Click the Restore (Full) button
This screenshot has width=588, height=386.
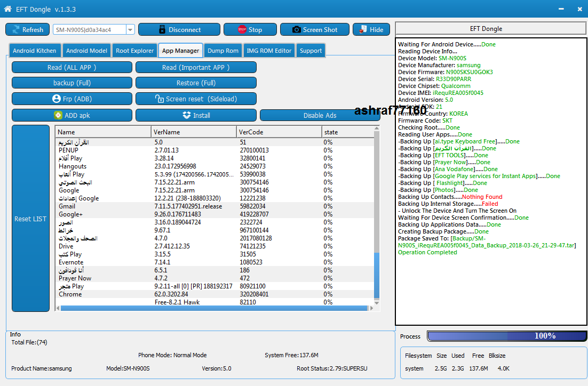pos(196,83)
